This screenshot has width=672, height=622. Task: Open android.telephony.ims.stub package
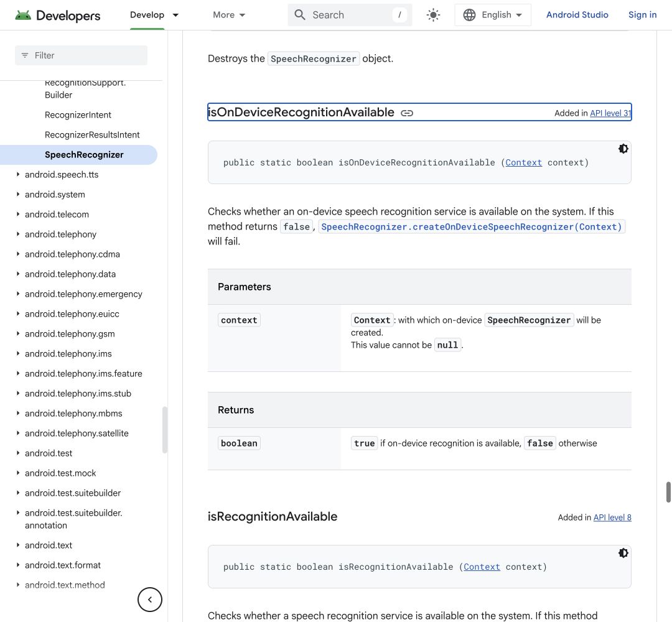pyautogui.click(x=78, y=394)
